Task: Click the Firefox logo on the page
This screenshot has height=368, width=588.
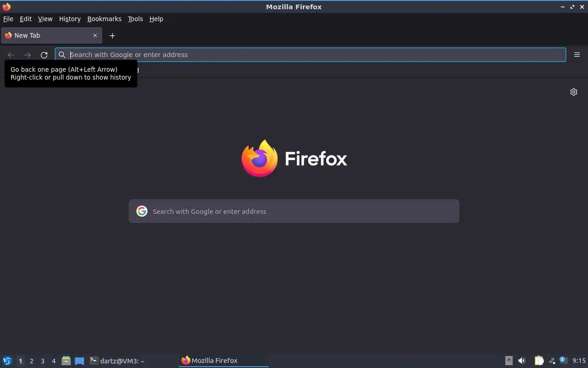Action: click(x=260, y=158)
